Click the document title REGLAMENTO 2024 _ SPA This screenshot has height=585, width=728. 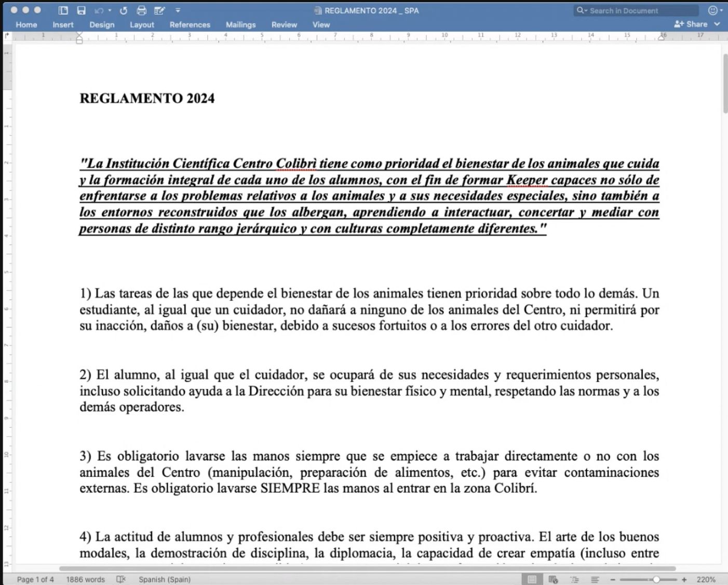click(372, 10)
